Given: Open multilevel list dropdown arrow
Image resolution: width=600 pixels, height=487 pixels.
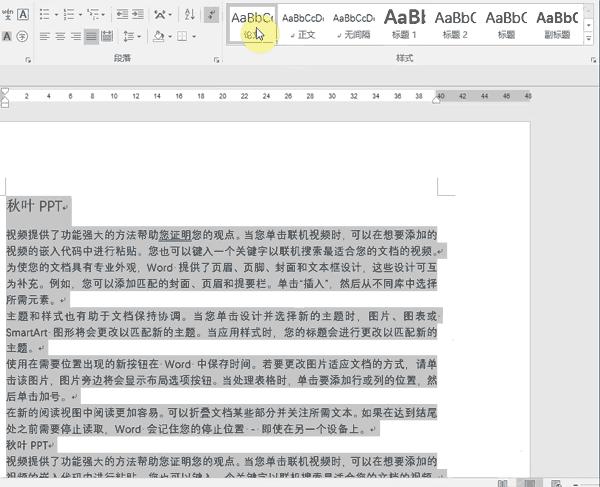Looking at the screenshot, I should pyautogui.click(x=104, y=15).
